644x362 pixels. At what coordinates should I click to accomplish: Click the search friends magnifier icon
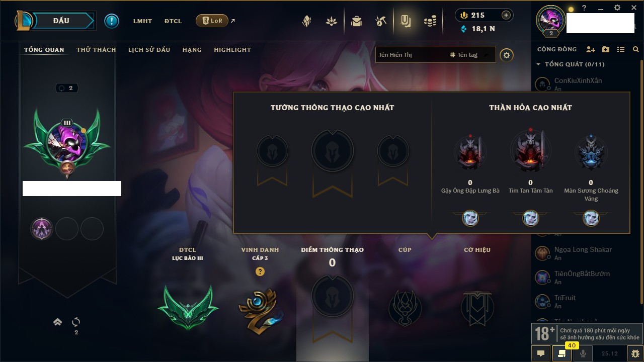click(x=636, y=49)
